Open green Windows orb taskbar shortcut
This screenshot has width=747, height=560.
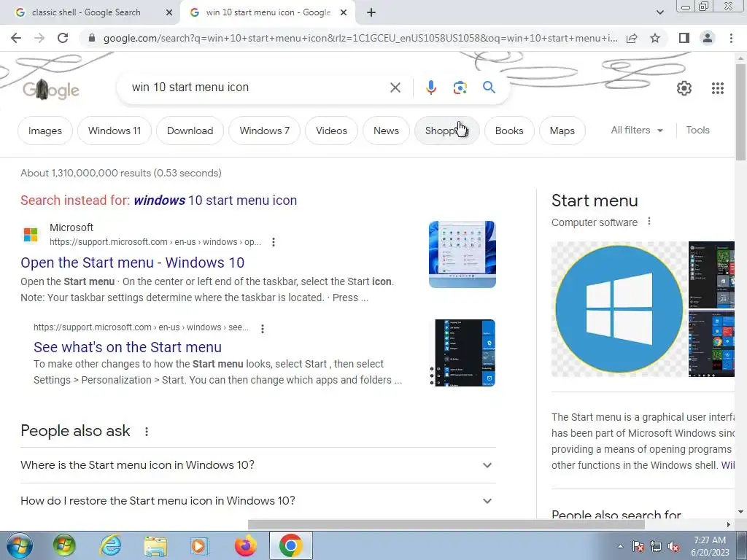[64, 545]
